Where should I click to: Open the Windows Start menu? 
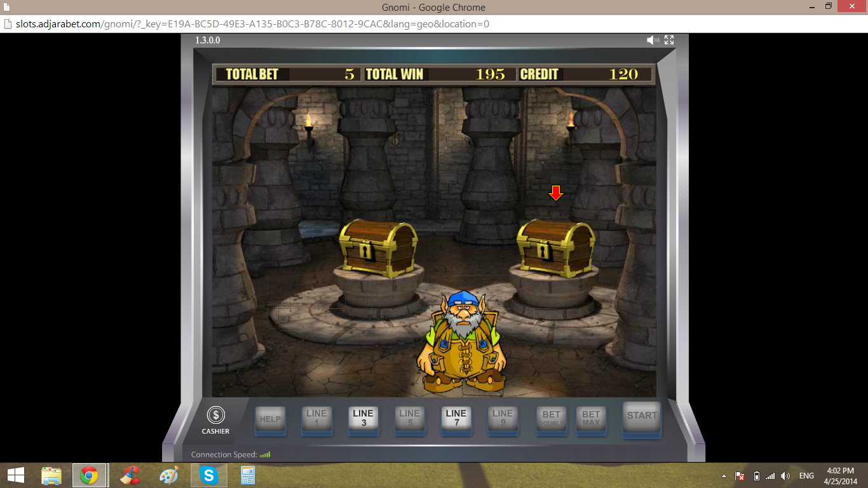pos(15,475)
